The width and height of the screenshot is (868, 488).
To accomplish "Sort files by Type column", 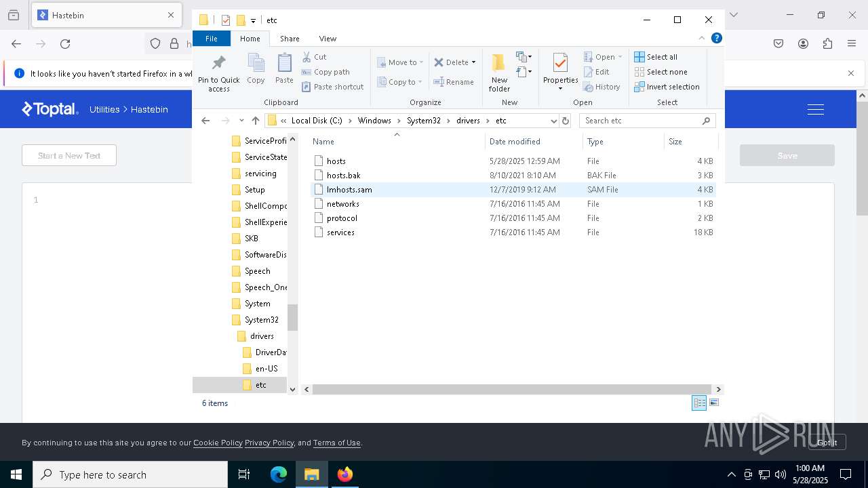I will click(x=623, y=142).
